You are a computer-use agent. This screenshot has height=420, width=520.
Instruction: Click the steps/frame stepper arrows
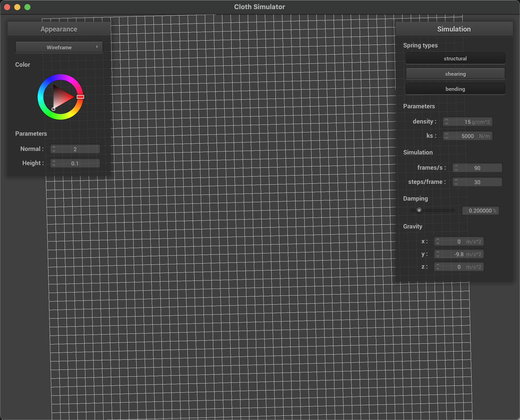point(456,182)
